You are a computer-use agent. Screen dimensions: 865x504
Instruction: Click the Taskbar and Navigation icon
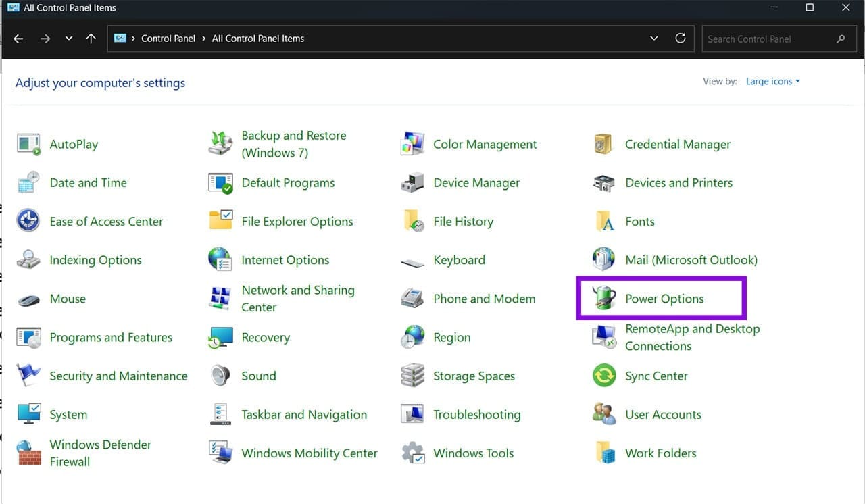pyautogui.click(x=220, y=414)
